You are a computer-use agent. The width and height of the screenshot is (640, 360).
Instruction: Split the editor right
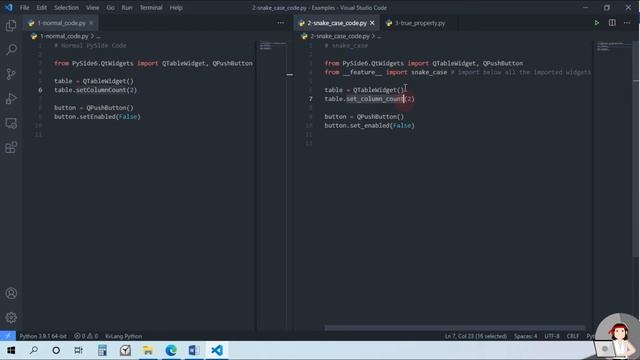pos(612,23)
